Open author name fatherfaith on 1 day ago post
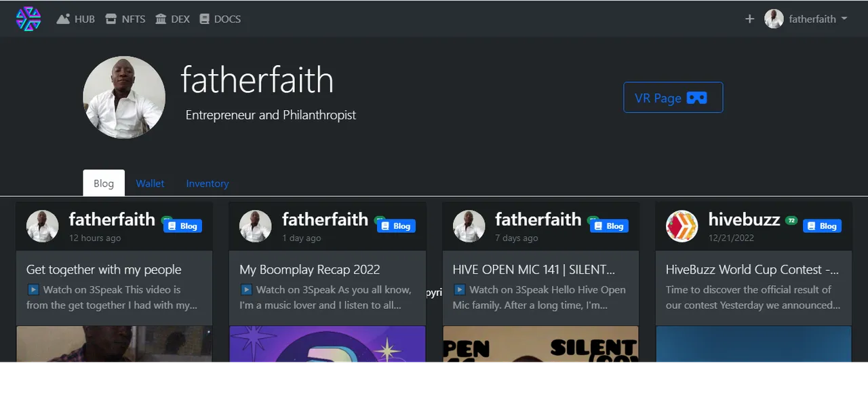The height and width of the screenshot is (406, 868). point(325,219)
